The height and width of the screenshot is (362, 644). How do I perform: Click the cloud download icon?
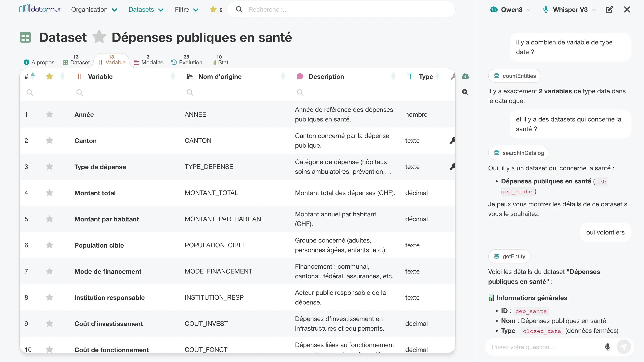[x=465, y=76]
